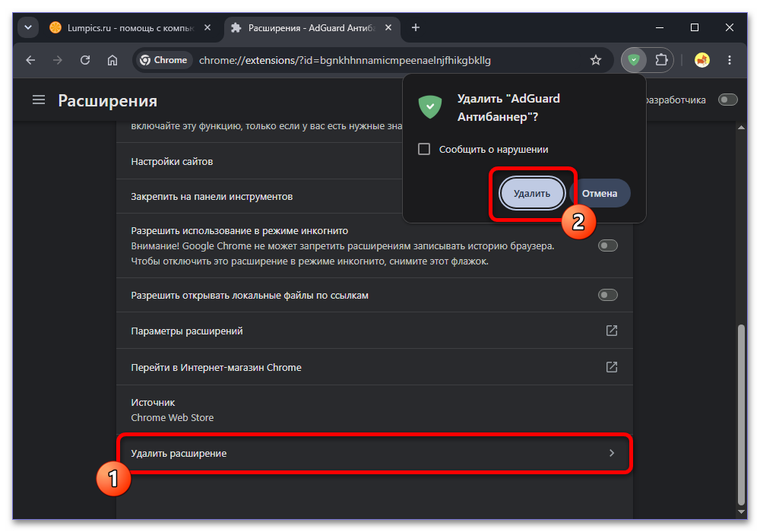Click the vertical scrollbar thumb
This screenshot has height=532, width=760.
pyautogui.click(x=741, y=415)
